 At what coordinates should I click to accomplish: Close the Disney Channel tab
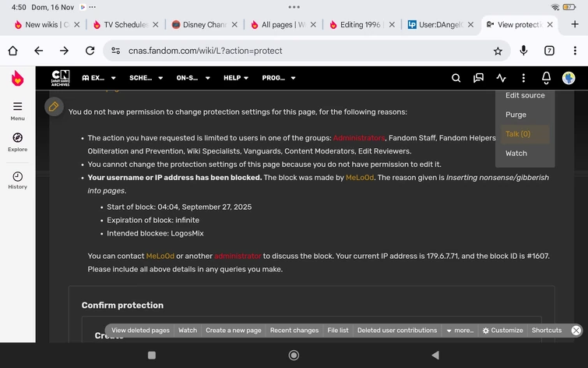234,25
